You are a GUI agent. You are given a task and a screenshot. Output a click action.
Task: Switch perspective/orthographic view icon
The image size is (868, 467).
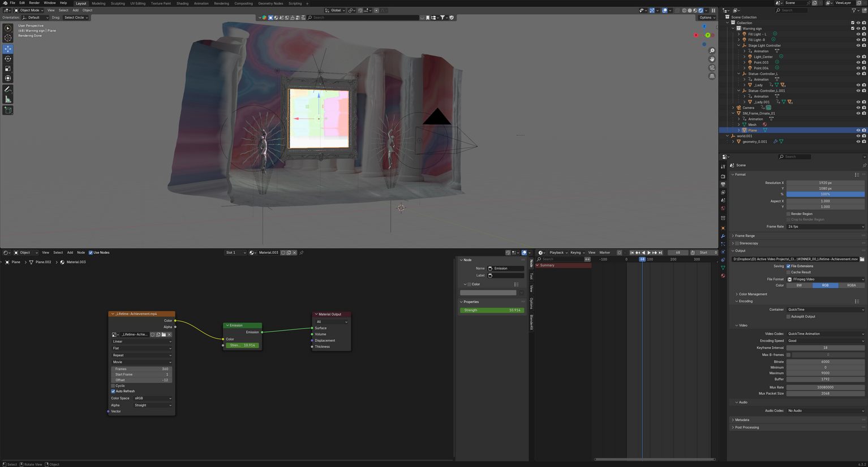712,76
